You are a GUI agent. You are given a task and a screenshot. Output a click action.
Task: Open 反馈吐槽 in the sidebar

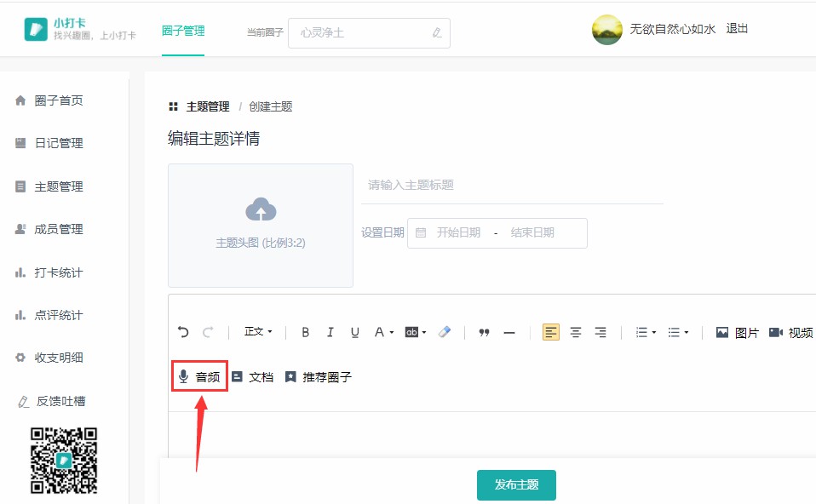(x=51, y=401)
